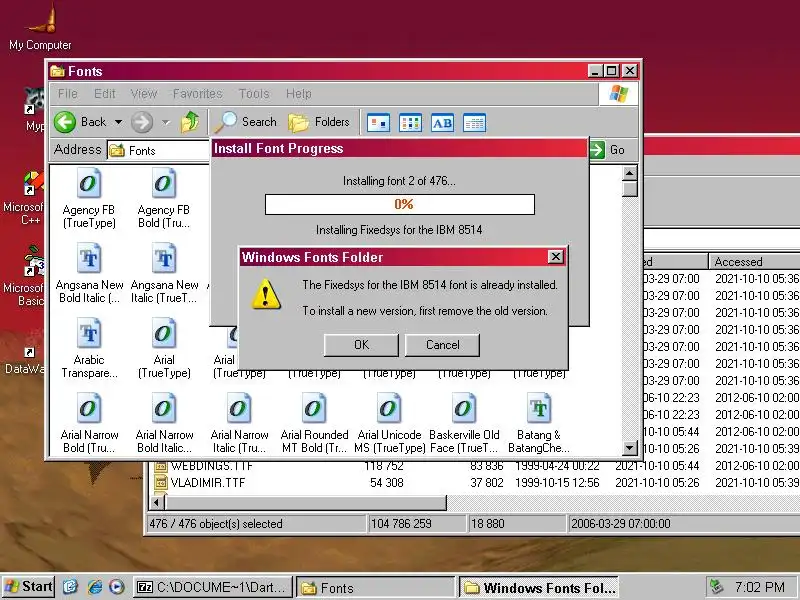Viewport: 800px width, 600px height.
Task: Click the Start button
Action: pos(29,587)
